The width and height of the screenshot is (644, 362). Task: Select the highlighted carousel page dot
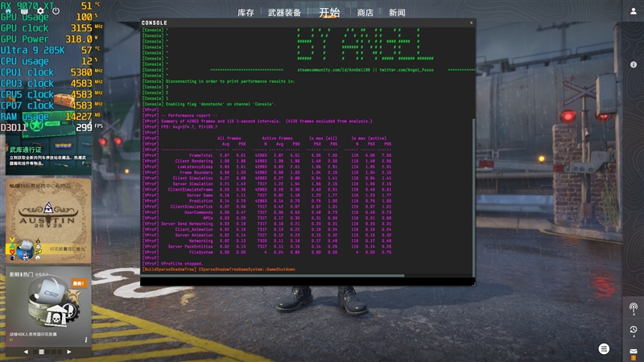click(41, 352)
